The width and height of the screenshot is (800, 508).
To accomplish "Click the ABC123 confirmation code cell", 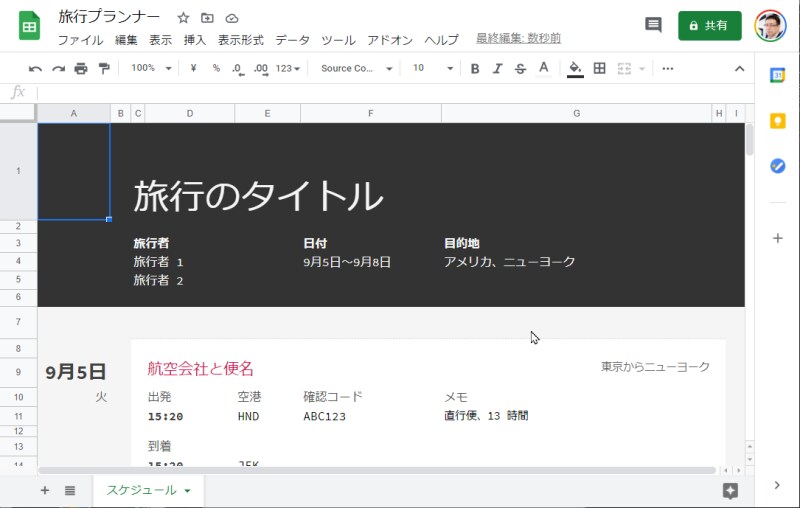I will click(x=324, y=416).
